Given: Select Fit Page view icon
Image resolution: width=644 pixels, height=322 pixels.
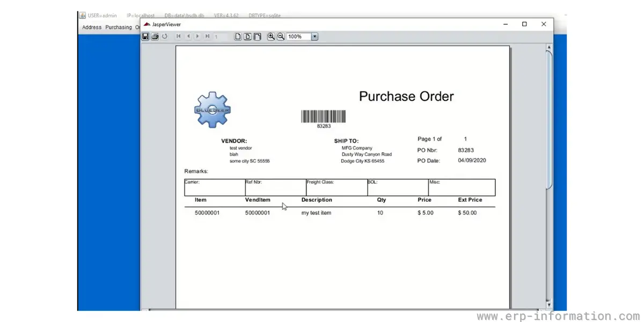Looking at the screenshot, I should pos(247,36).
